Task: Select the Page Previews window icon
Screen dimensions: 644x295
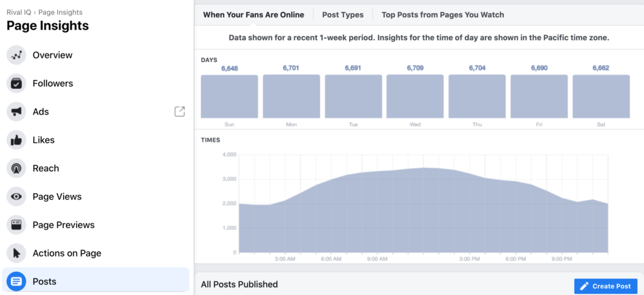Action: point(16,225)
